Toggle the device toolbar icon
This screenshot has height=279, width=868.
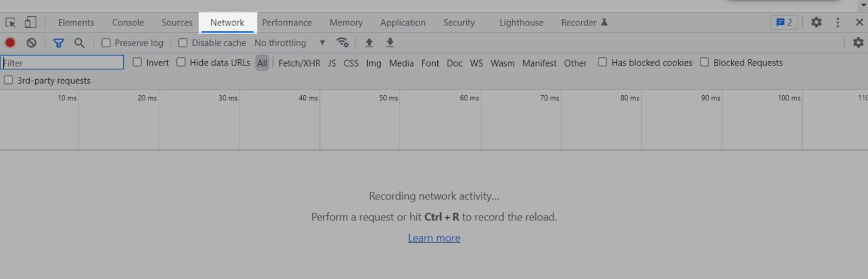(30, 23)
